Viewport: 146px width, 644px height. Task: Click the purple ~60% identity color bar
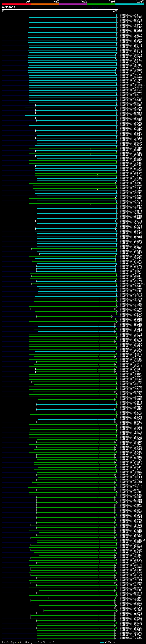click(x=73, y=4)
